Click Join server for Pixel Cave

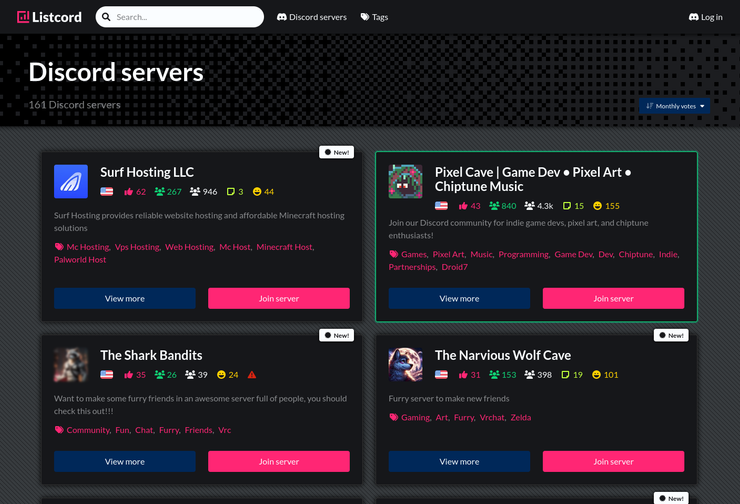coord(614,298)
